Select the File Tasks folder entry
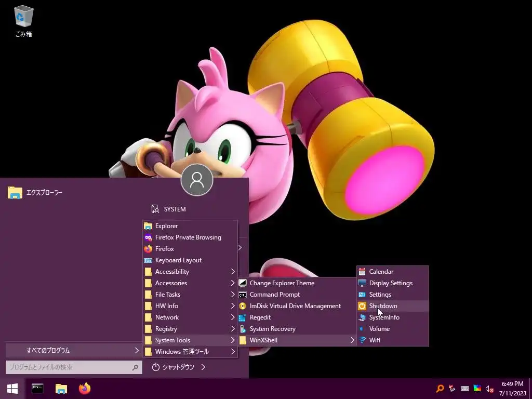Image resolution: width=532 pixels, height=399 pixels. [x=190, y=295]
